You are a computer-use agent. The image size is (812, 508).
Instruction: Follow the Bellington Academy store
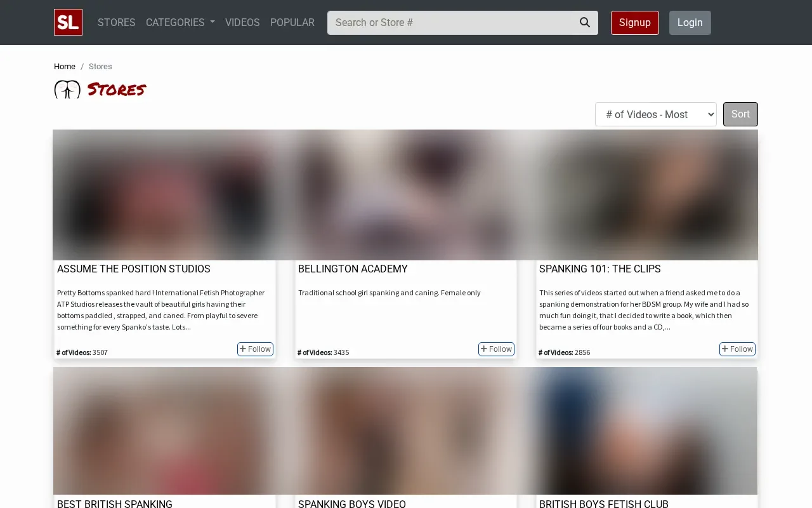coord(496,349)
